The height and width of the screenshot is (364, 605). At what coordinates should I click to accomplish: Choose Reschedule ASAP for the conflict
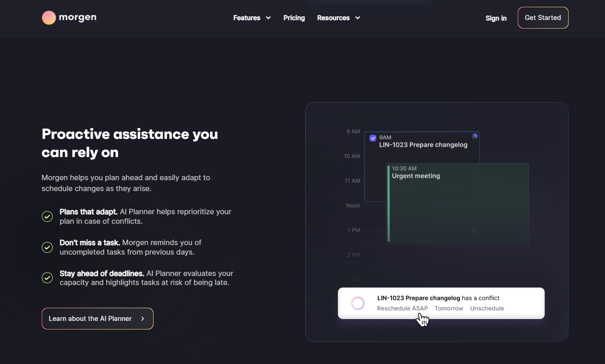(402, 308)
